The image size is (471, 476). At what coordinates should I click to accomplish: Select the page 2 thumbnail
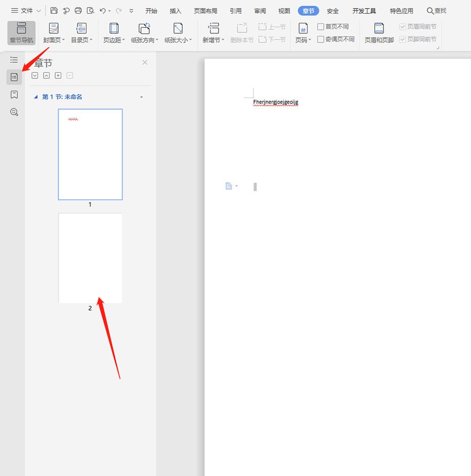point(90,258)
